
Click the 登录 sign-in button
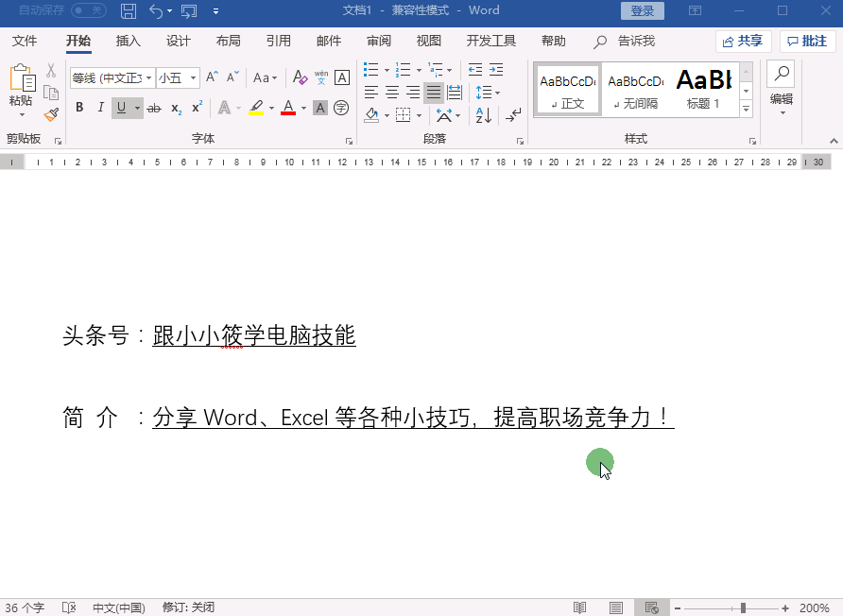[642, 10]
